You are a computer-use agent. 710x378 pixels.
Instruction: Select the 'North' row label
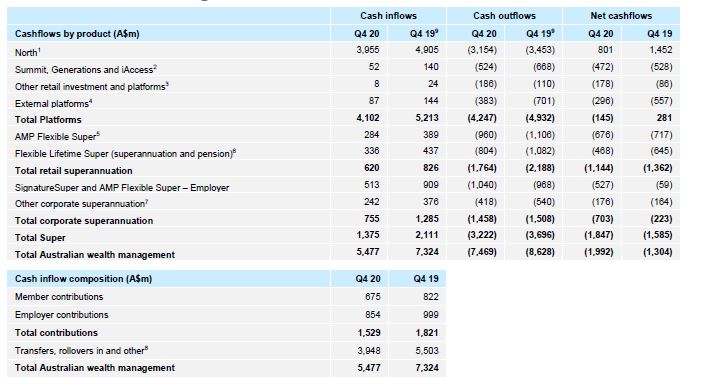coord(28,53)
